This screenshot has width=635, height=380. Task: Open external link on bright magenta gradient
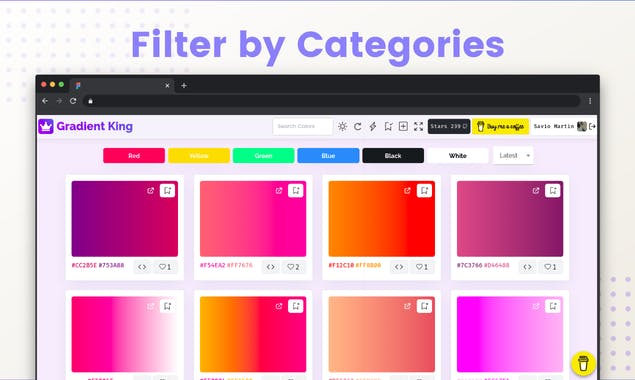pos(536,306)
